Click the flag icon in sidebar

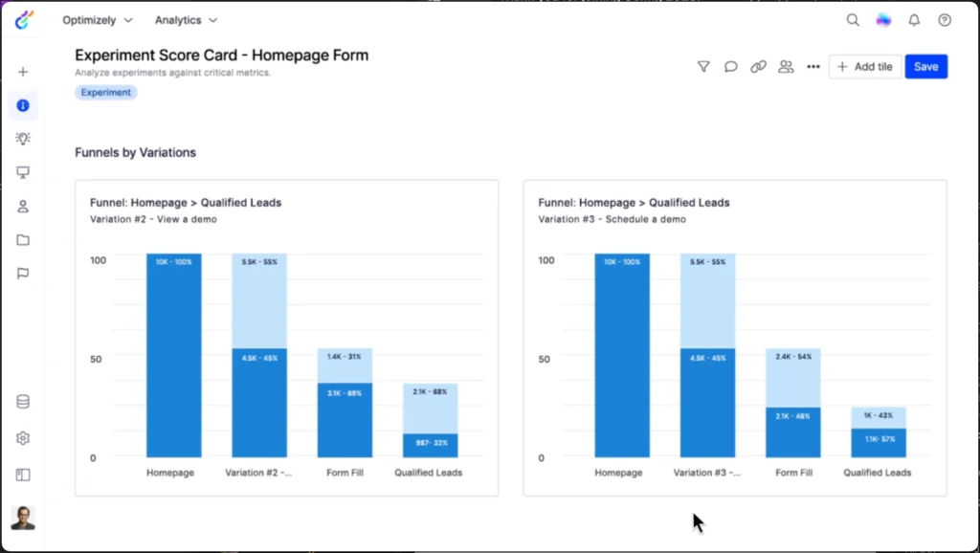click(x=23, y=274)
